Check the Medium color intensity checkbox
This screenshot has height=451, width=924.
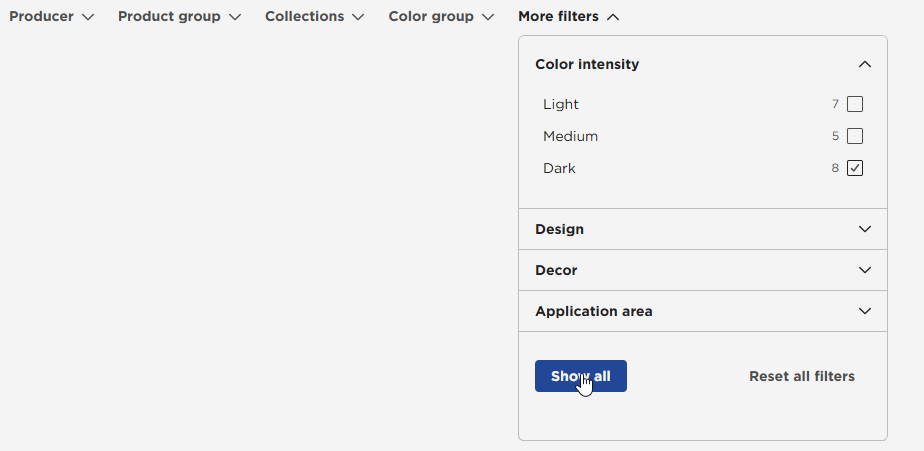point(854,136)
